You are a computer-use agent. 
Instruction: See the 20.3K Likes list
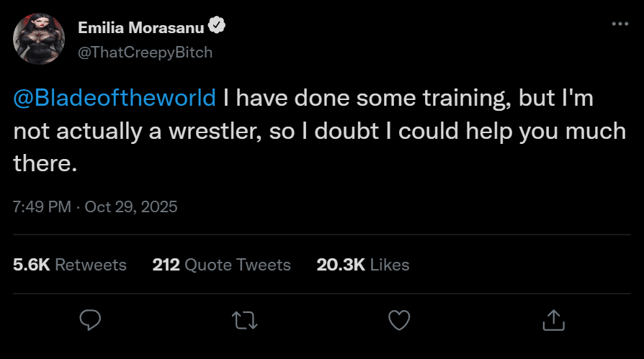tap(362, 265)
